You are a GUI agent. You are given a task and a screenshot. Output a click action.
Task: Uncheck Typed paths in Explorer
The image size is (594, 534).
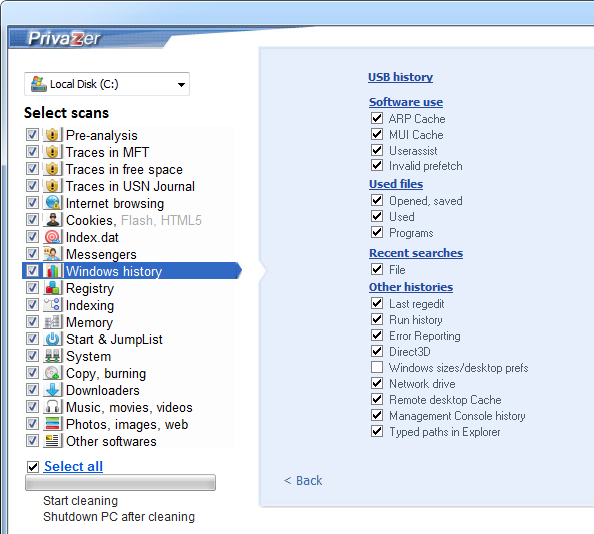tap(377, 431)
